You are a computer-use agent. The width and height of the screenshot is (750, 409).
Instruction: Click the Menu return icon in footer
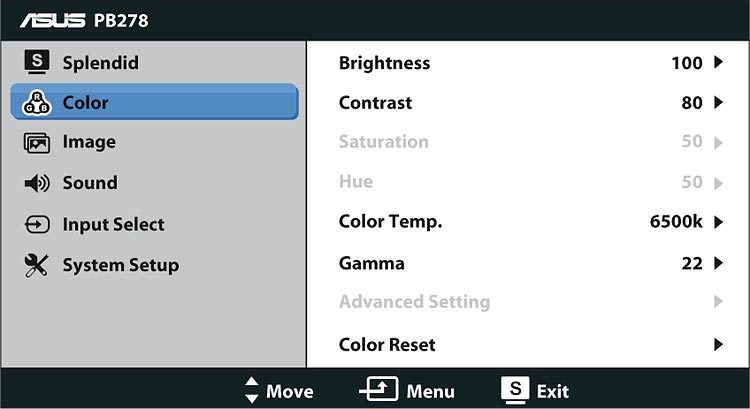(379, 388)
